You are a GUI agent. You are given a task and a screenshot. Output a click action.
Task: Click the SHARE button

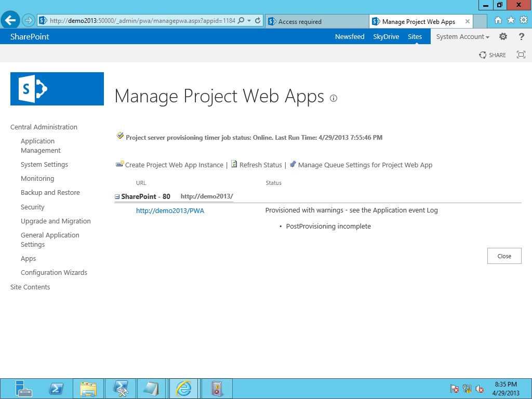coord(493,55)
